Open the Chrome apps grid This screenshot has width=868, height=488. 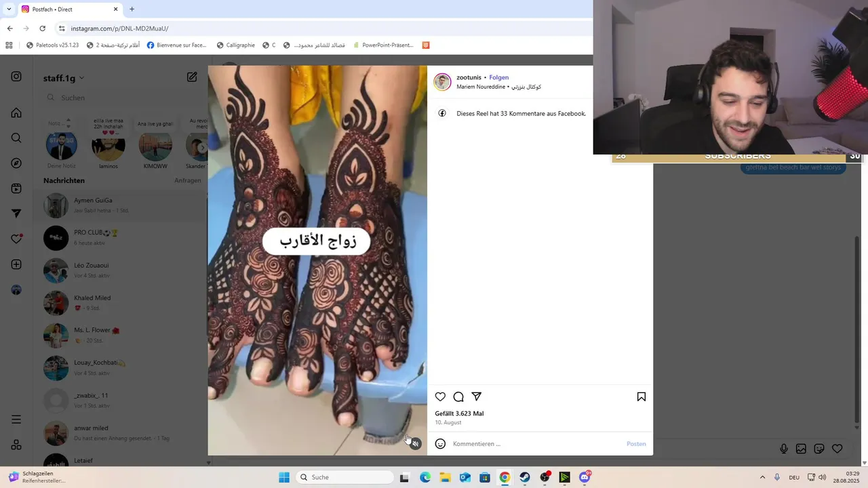[9, 45]
